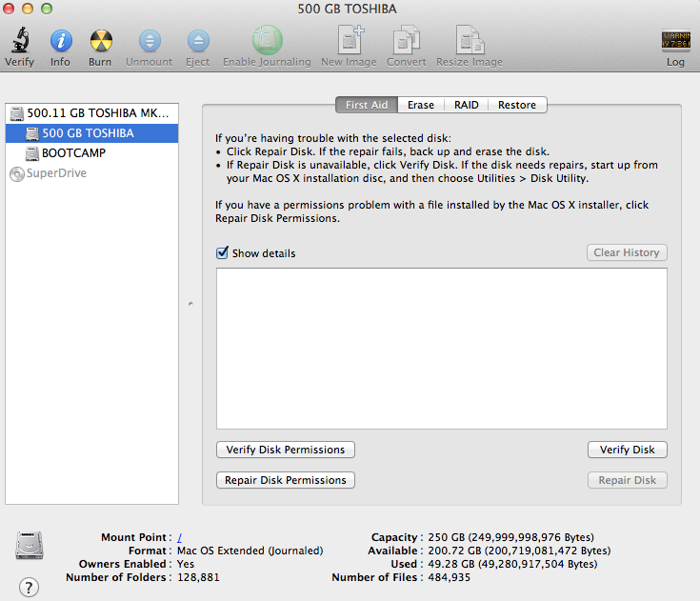
Task: Click the Unmount toolbar icon
Action: click(x=150, y=41)
